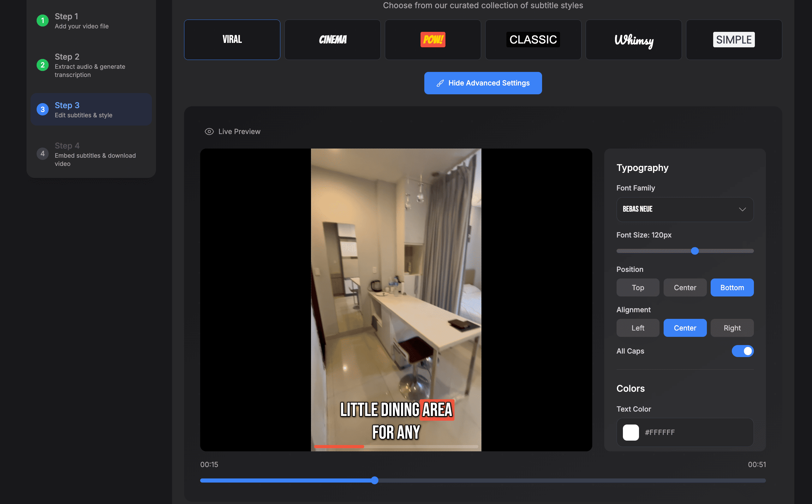
Task: Select the Whimsy script subtitle style
Action: coord(633,39)
